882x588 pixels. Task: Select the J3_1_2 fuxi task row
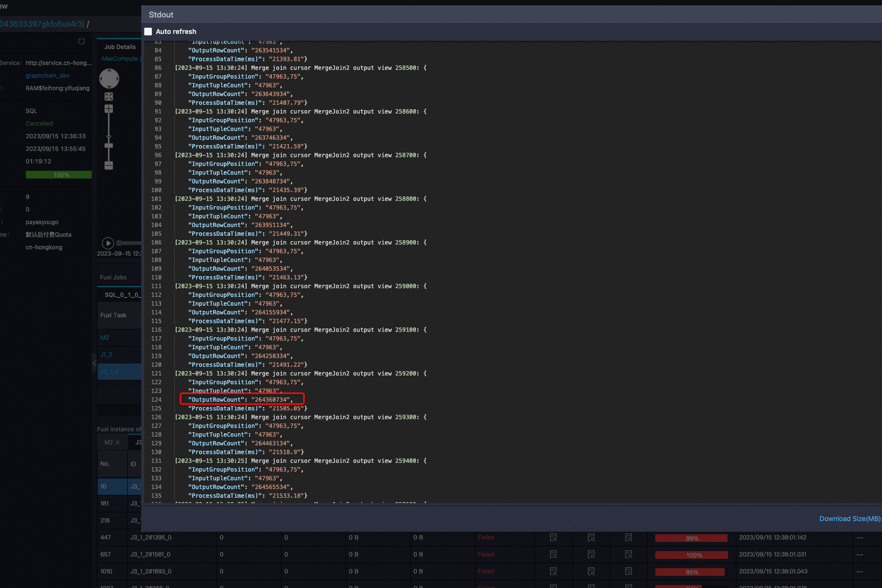click(x=119, y=372)
